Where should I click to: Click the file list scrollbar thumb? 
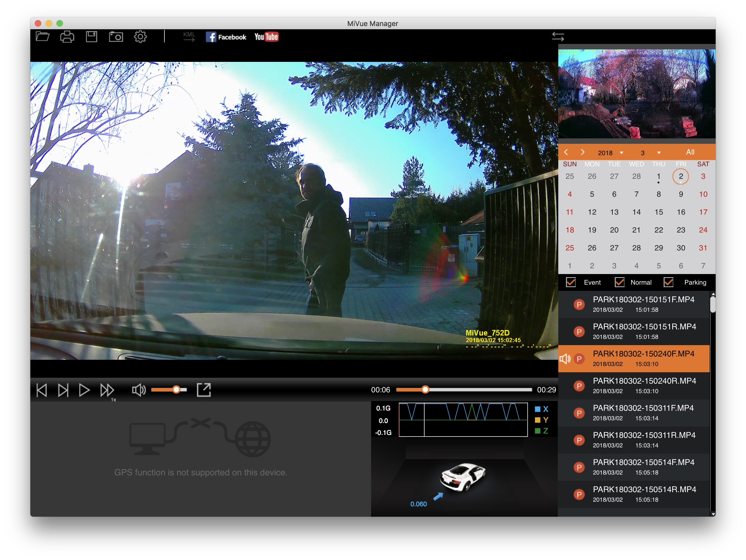[712, 304]
